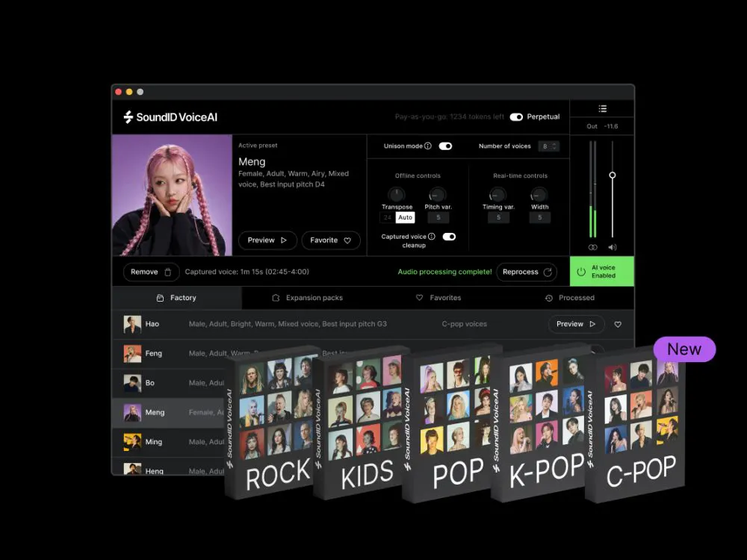Click the Transpose value field showing 24
The width and height of the screenshot is (747, 560).
pyautogui.click(x=387, y=217)
